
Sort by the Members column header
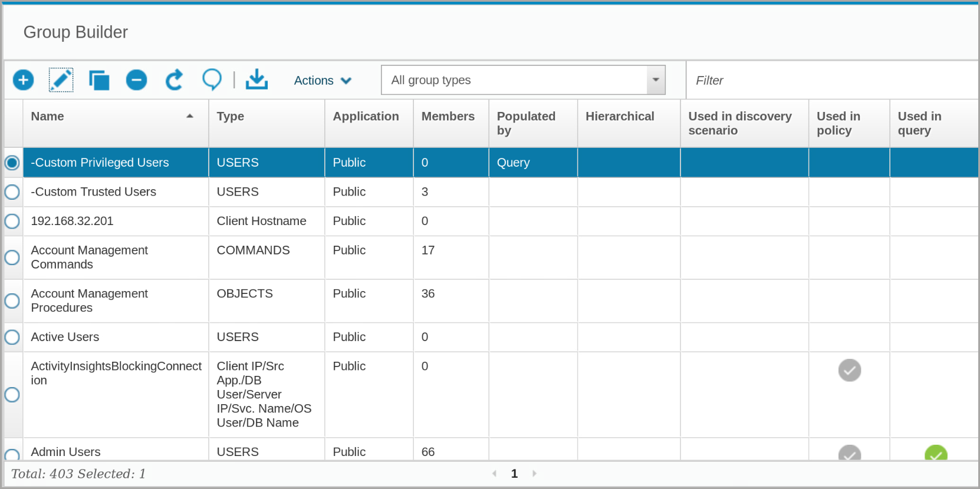coord(451,123)
